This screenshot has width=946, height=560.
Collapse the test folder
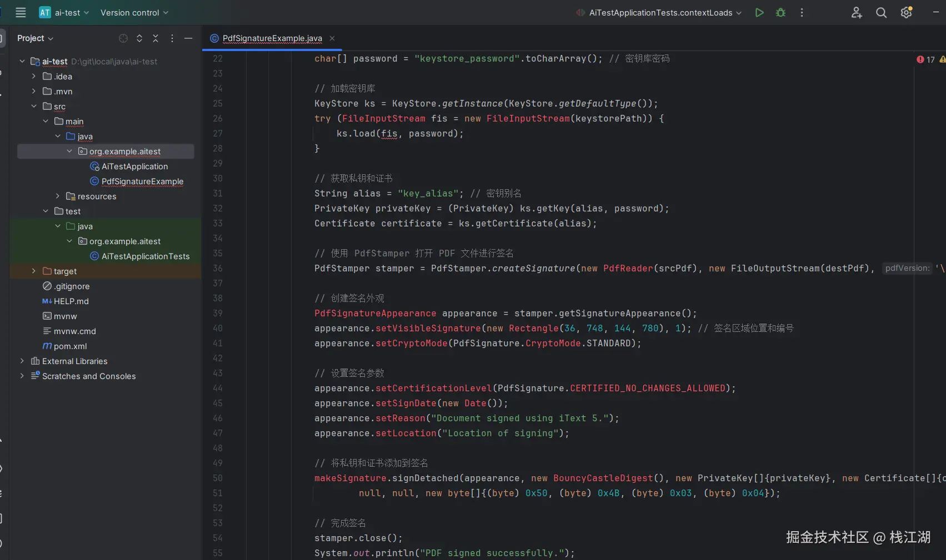point(46,211)
